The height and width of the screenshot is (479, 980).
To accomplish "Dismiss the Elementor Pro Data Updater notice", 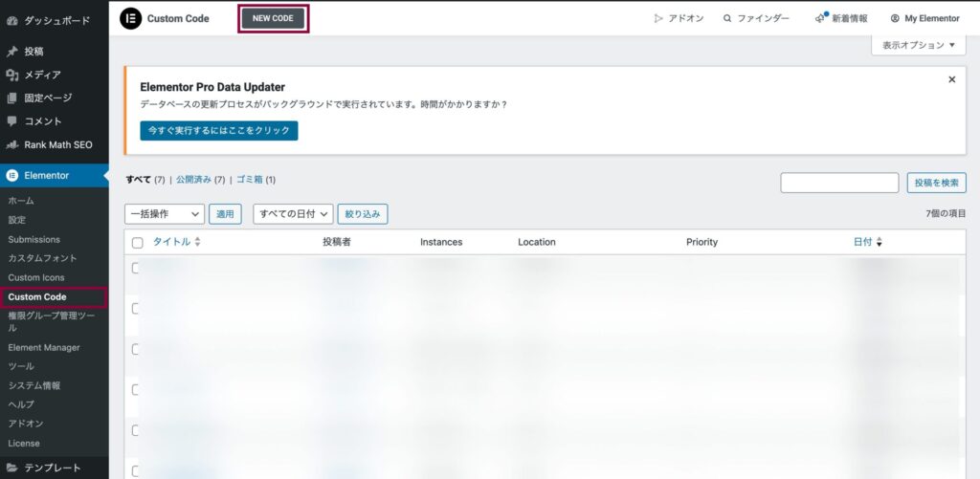I will (952, 79).
